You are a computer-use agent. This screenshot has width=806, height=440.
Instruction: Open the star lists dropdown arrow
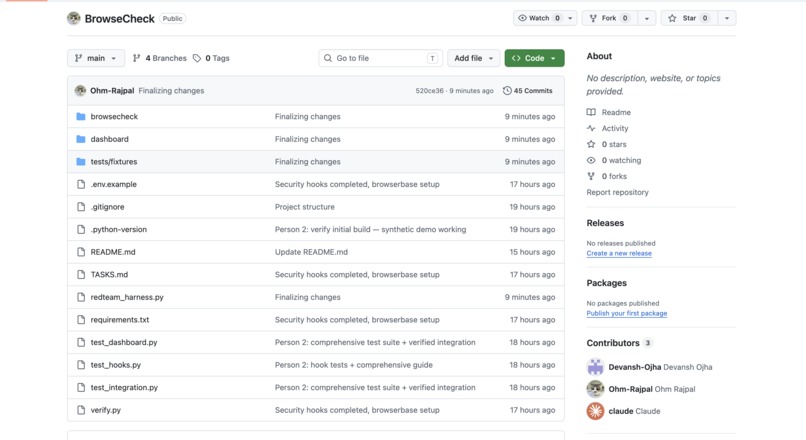pyautogui.click(x=727, y=18)
